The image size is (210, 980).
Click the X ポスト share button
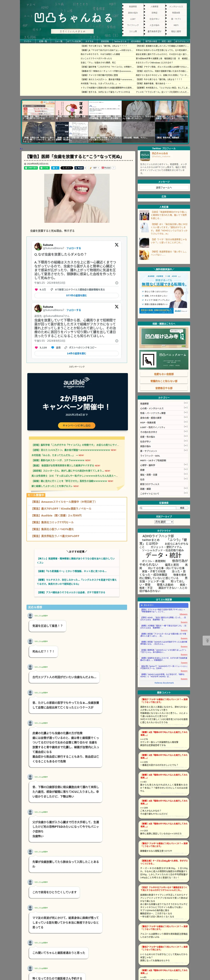67,167
